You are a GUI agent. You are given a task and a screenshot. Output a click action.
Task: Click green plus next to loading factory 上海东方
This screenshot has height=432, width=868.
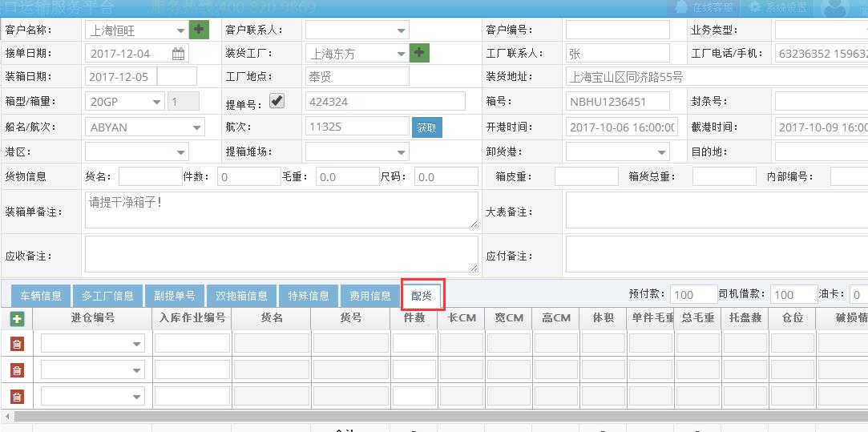(x=419, y=54)
